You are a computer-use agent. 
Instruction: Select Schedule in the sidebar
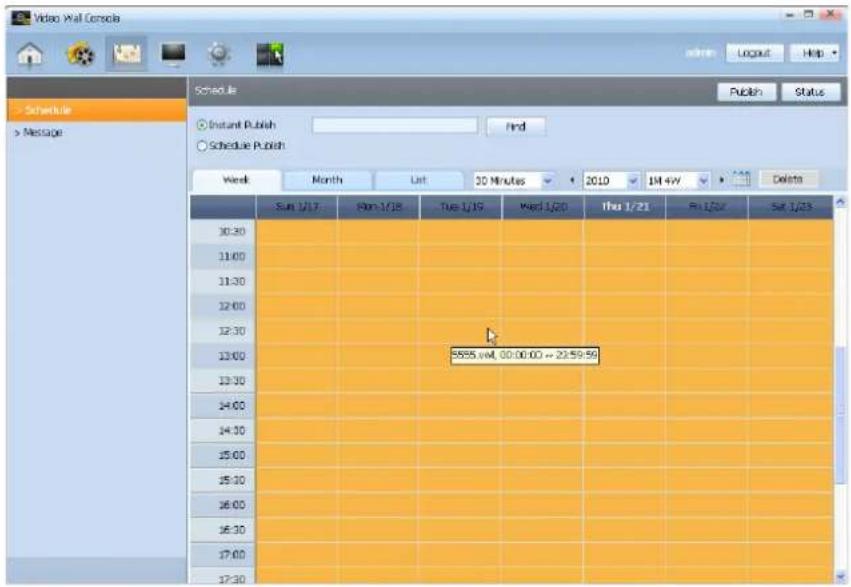coord(97,110)
